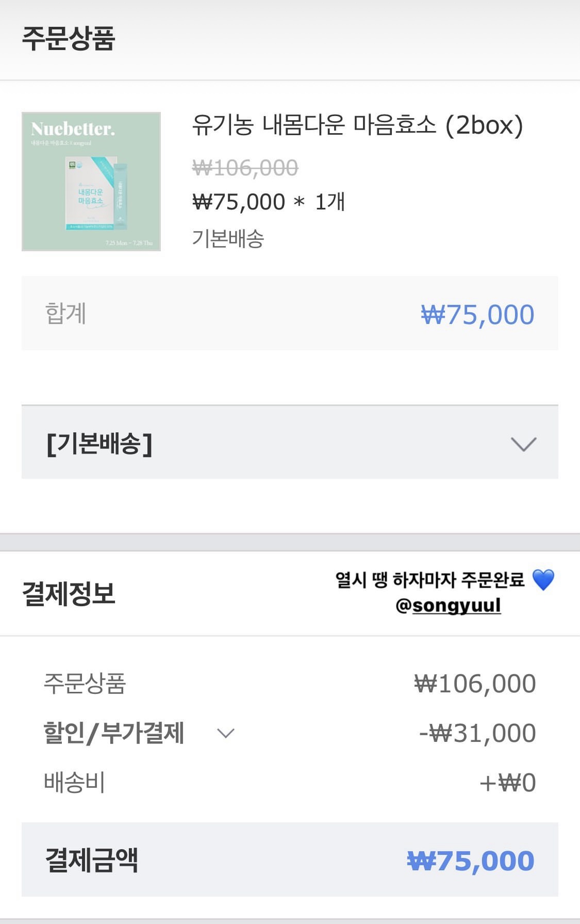This screenshot has width=580, height=924.
Task: Expand the 할인/부가결제 details arrow
Action: click(x=226, y=733)
